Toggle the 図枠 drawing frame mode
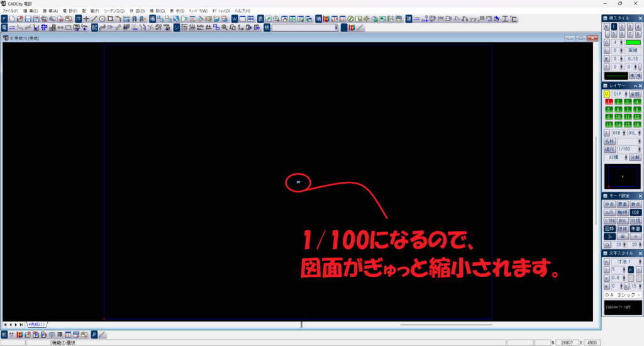This screenshot has width=644, height=346. coord(609,229)
